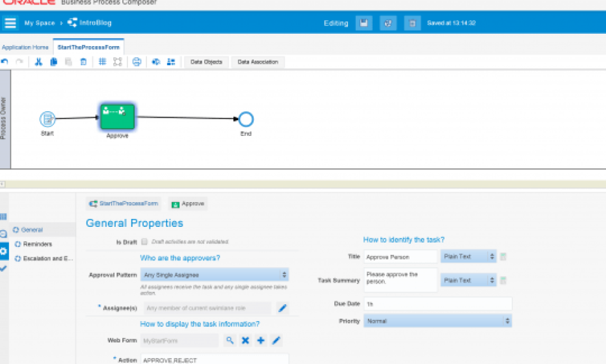This screenshot has width=606, height=364.
Task: Open the Data Association button
Action: (x=257, y=62)
